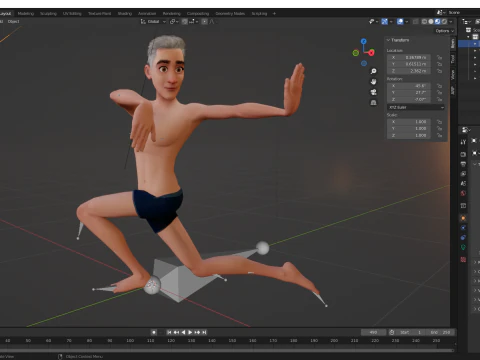The width and height of the screenshot is (480, 360).
Task: Open the UV Editing workspace tab
Action: pyautogui.click(x=72, y=13)
